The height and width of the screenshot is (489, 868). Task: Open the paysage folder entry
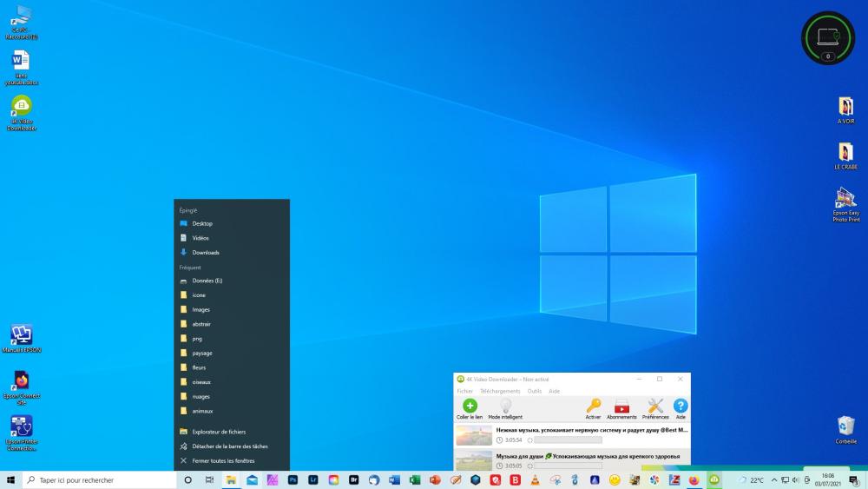(x=202, y=354)
